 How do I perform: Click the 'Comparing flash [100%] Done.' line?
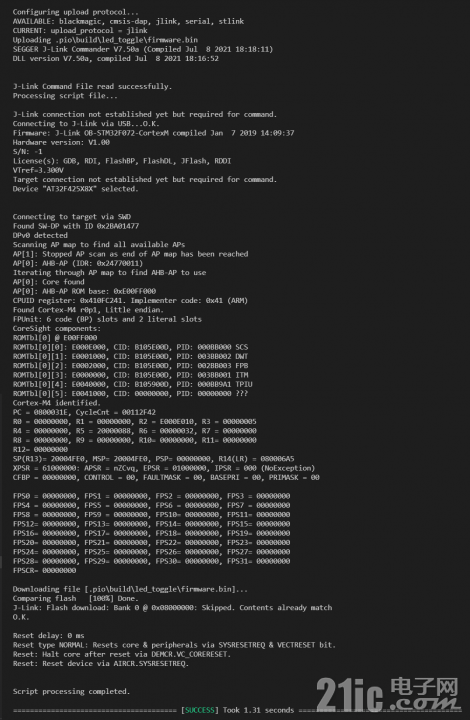point(75,598)
